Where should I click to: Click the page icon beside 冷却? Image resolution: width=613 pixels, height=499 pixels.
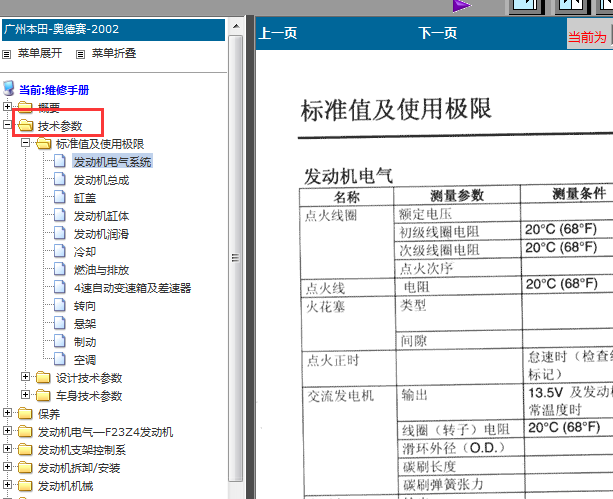[59, 251]
